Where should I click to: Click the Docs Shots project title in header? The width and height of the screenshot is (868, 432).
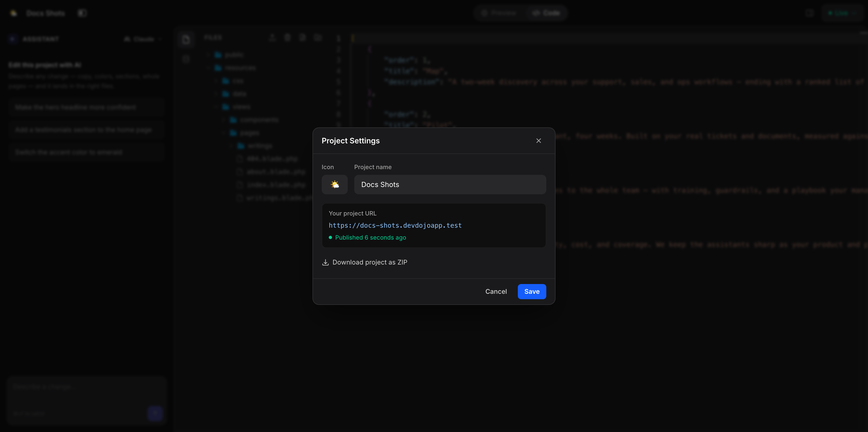(46, 13)
